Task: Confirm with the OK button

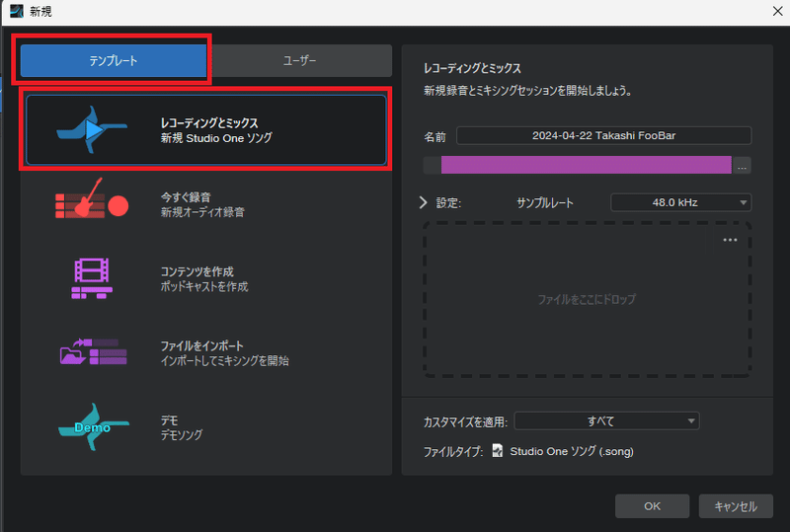Action: (x=652, y=506)
